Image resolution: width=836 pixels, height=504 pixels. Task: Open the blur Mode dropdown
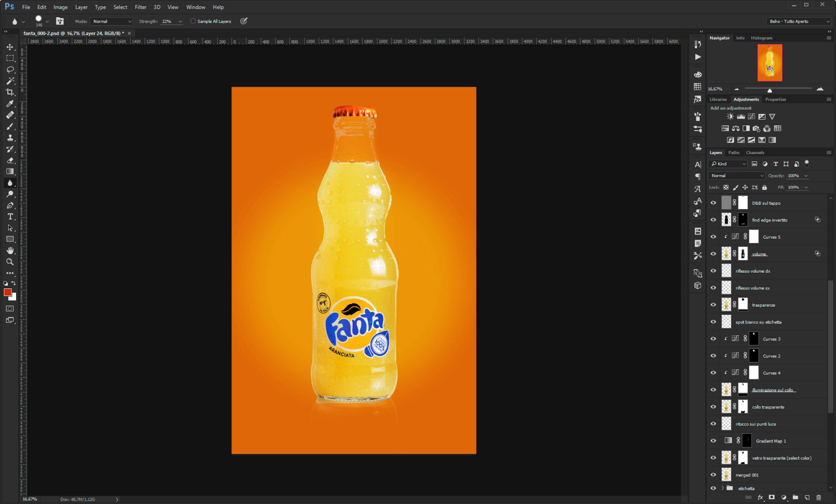coord(112,21)
